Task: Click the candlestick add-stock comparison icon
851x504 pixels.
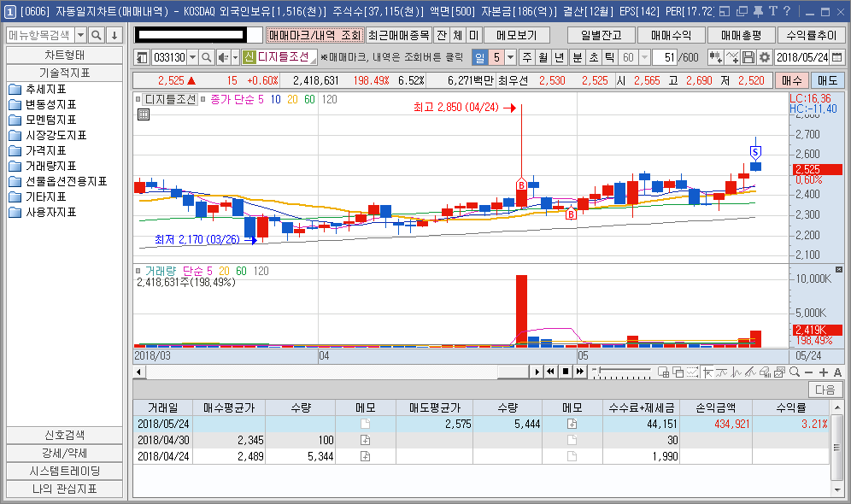Action: tap(715, 57)
